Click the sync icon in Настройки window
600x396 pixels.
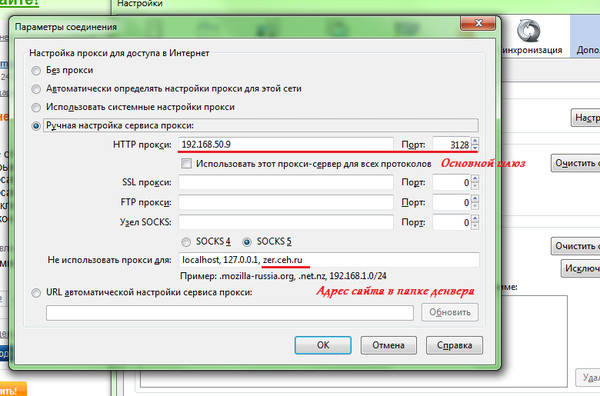[528, 30]
